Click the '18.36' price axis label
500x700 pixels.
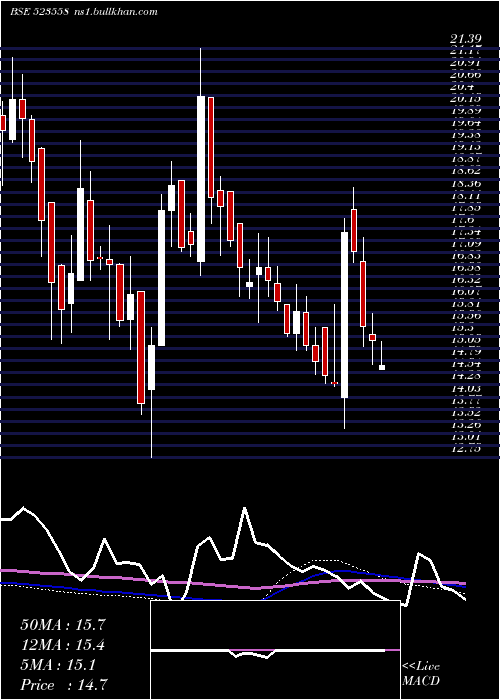(466, 183)
